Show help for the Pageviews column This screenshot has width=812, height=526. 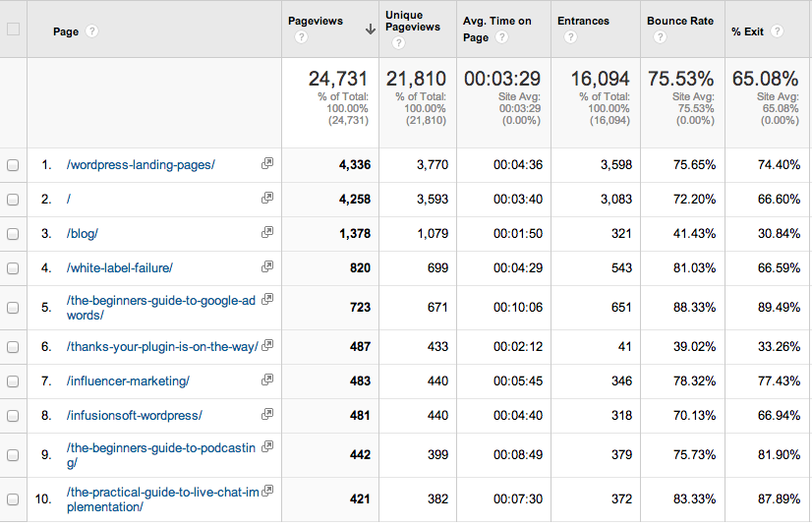click(x=301, y=38)
